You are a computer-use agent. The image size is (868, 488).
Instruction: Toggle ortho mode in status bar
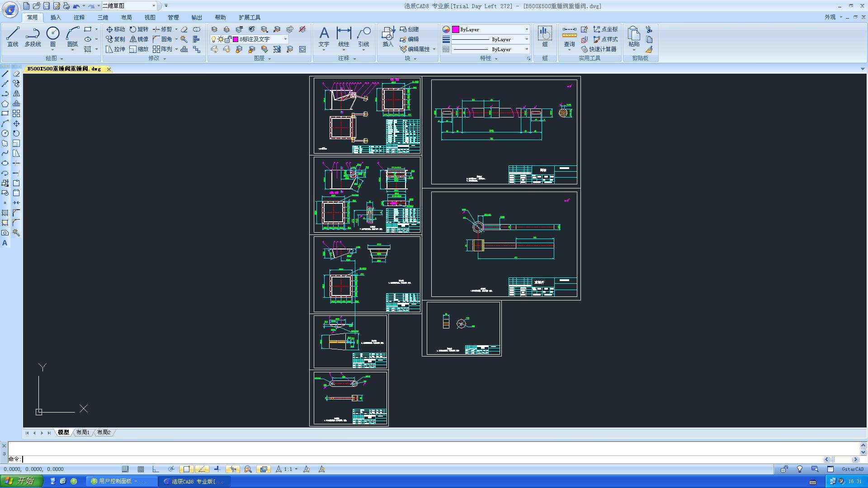click(156, 469)
